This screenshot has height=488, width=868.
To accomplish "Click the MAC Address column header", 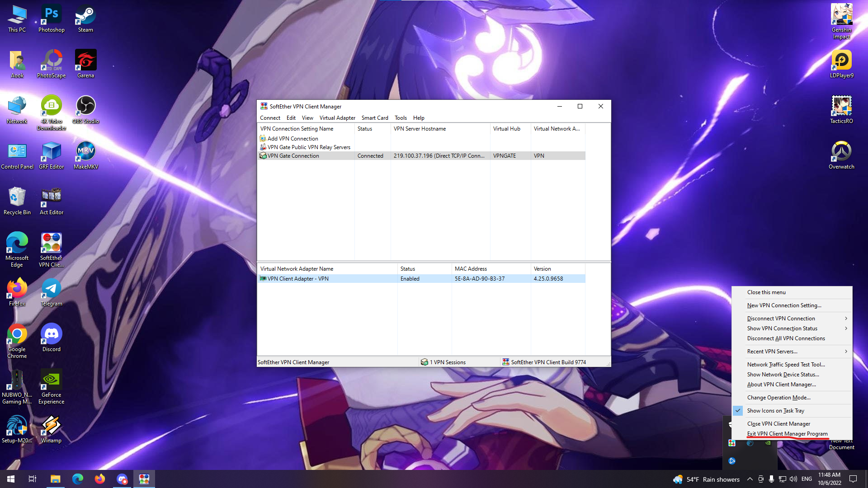I will (491, 269).
